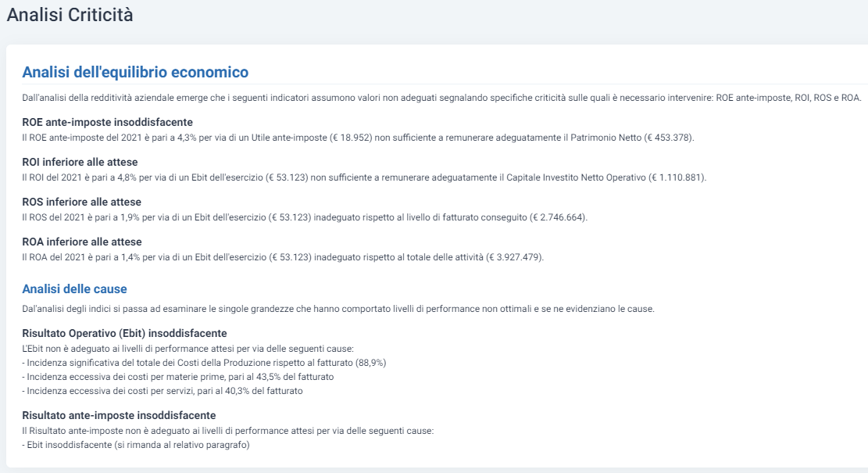
Task: Select the 'ROA inferiore alle attese' subheading
Action: pos(82,242)
